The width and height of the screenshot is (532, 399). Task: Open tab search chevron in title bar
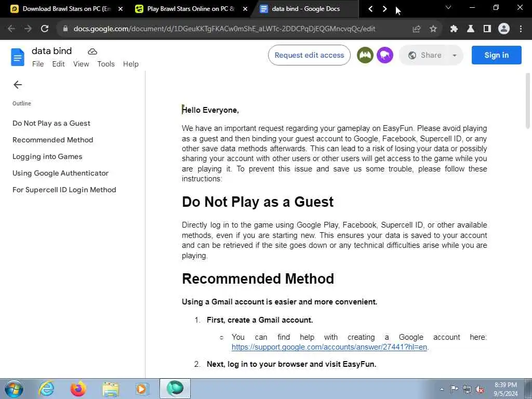[x=448, y=7]
